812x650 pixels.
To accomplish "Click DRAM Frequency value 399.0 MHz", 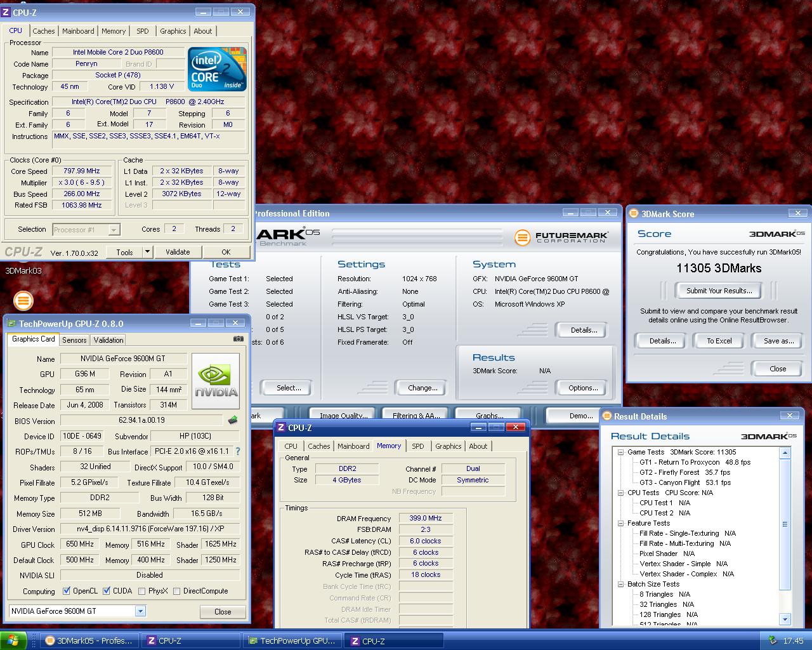I will coord(426,518).
